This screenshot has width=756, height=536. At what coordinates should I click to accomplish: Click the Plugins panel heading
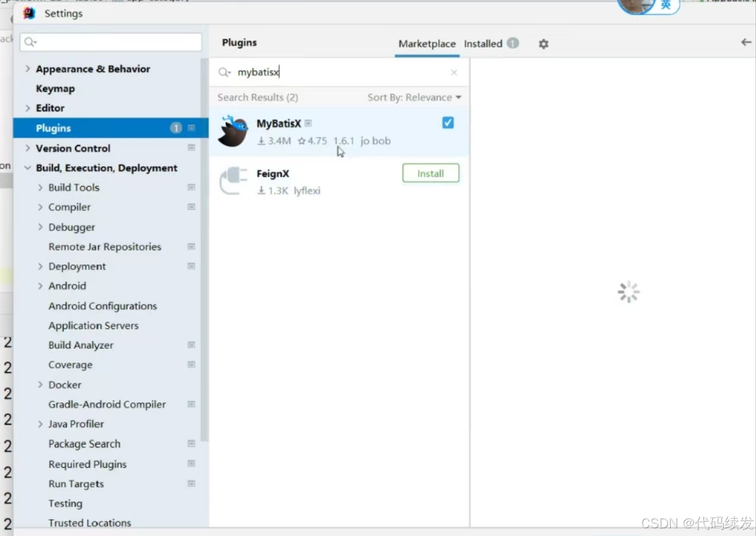pos(239,42)
